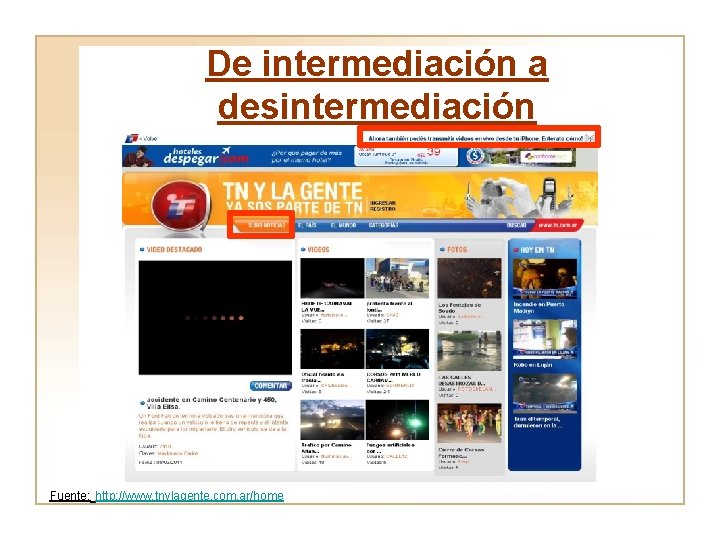Open the 'Los Festejos' photo thumbnail

469,278
